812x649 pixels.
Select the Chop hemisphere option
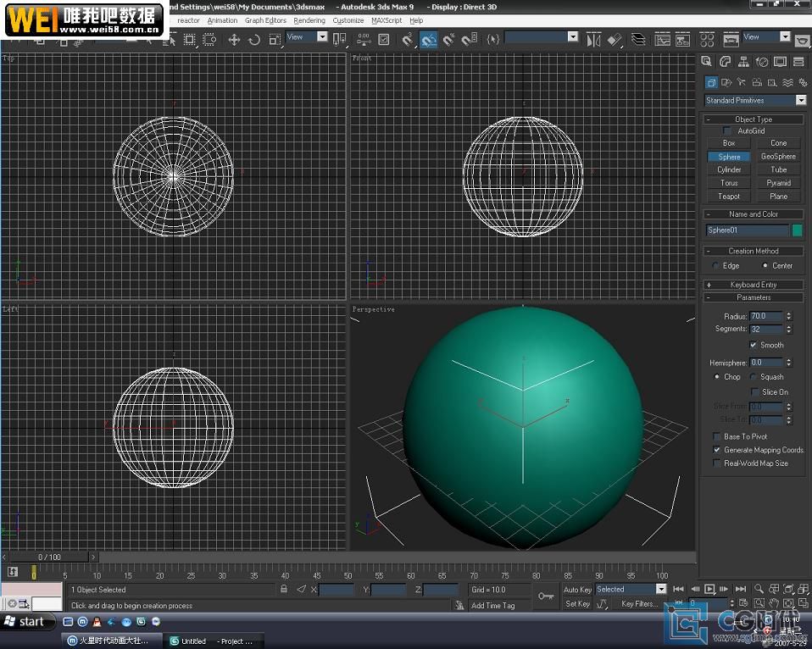pos(717,377)
